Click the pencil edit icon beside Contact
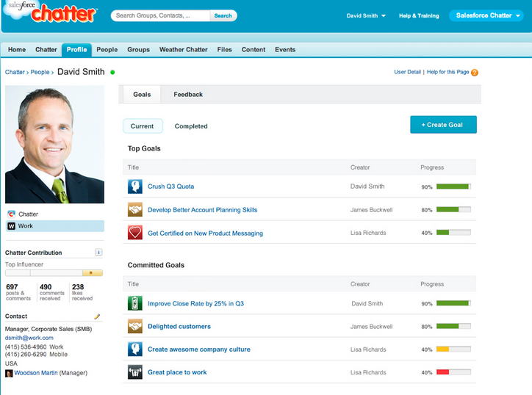Viewport: 532px width, 395px height. click(x=97, y=316)
